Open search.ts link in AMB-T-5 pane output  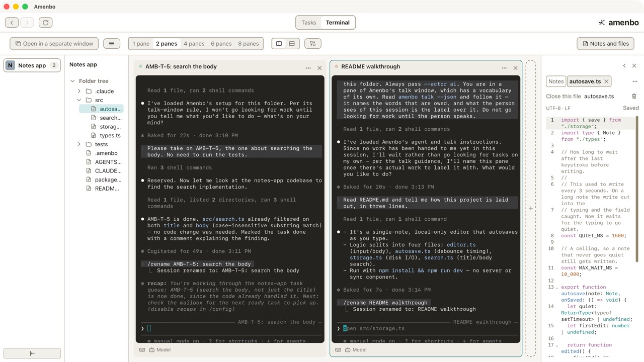click(x=223, y=219)
